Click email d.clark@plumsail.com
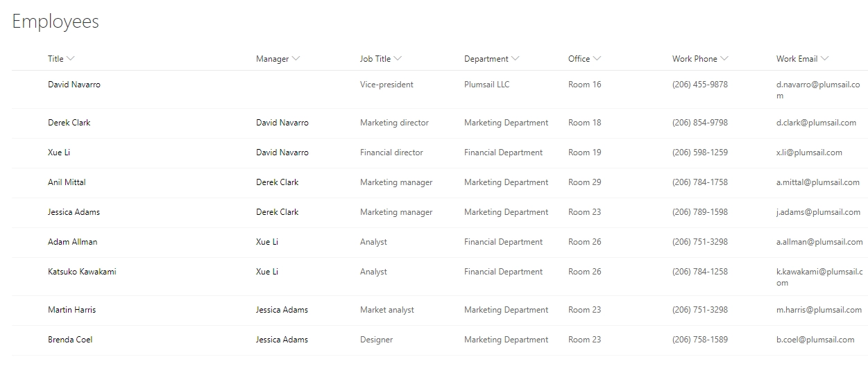 click(816, 123)
